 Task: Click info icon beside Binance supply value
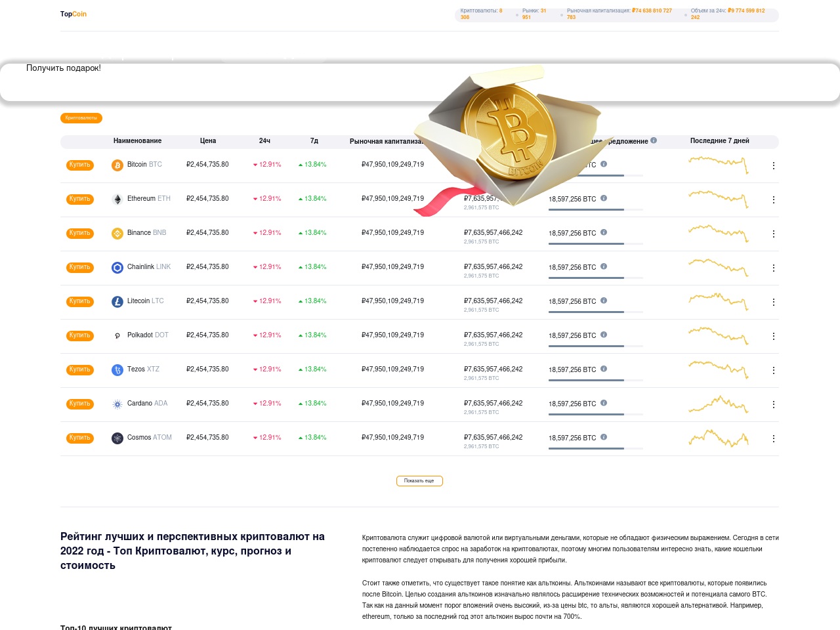(x=604, y=232)
